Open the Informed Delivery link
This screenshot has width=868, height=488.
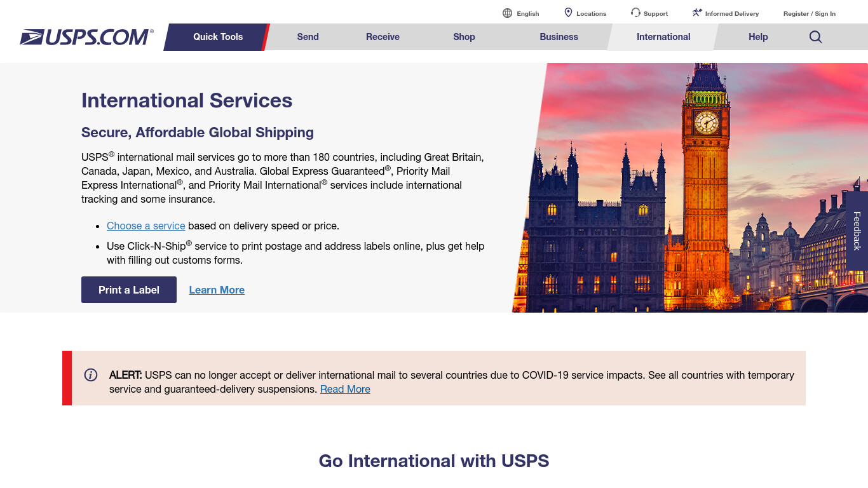click(x=732, y=13)
